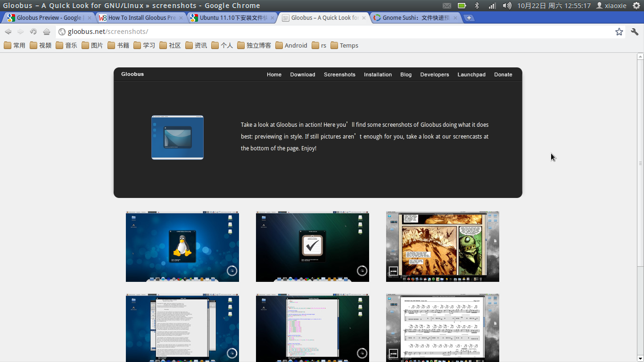Open the Blog nav link
The height and width of the screenshot is (362, 644).
click(x=406, y=74)
